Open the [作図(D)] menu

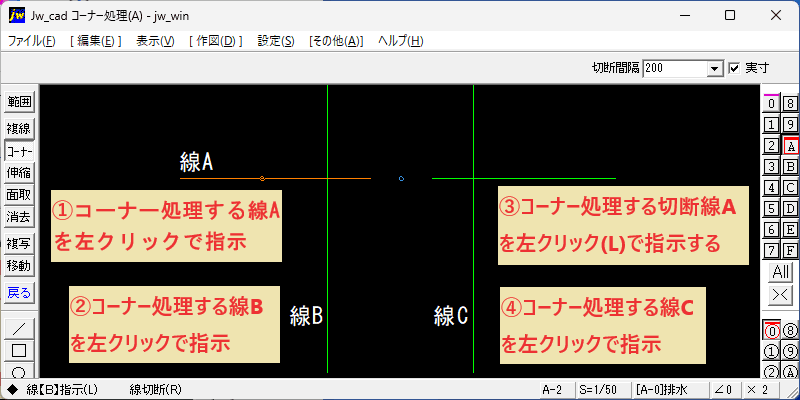click(x=215, y=41)
